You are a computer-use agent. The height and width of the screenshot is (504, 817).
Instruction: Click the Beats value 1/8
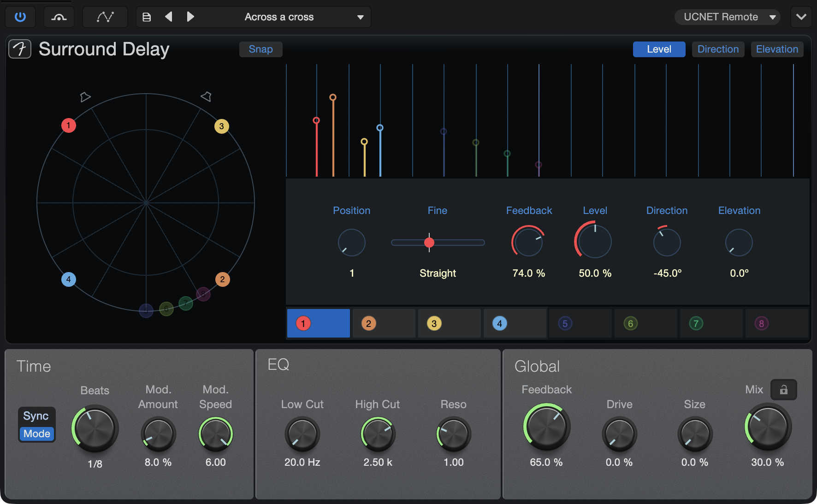[95, 464]
